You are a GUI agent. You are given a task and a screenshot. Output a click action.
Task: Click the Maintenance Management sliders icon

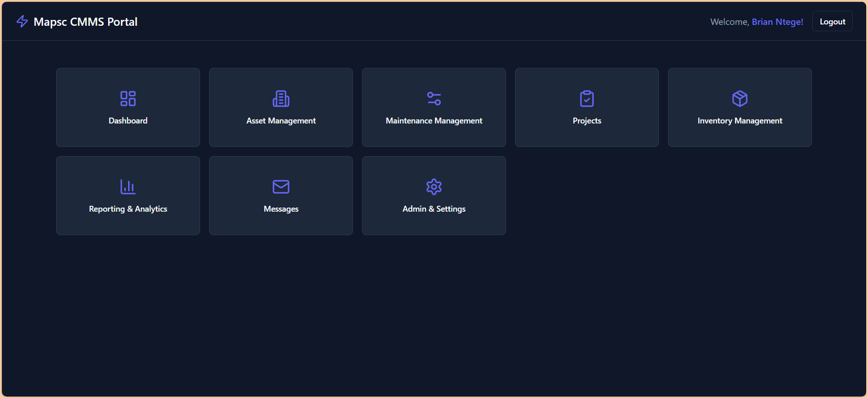(434, 99)
